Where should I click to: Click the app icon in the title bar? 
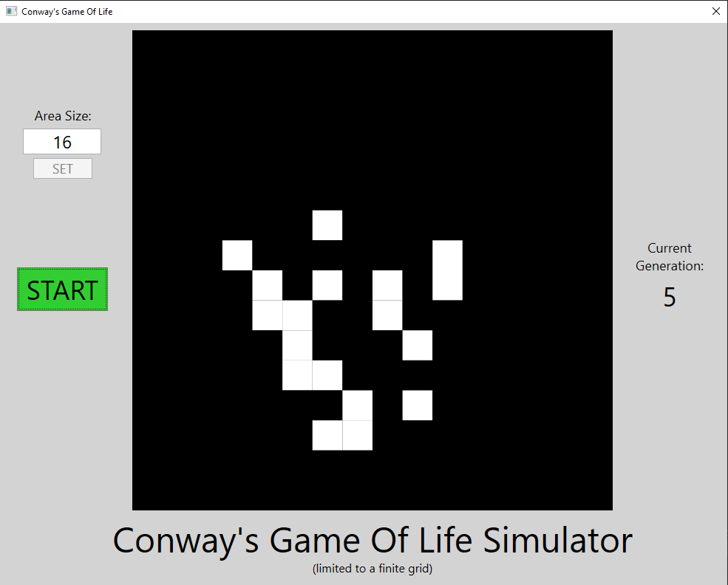tap(11, 11)
